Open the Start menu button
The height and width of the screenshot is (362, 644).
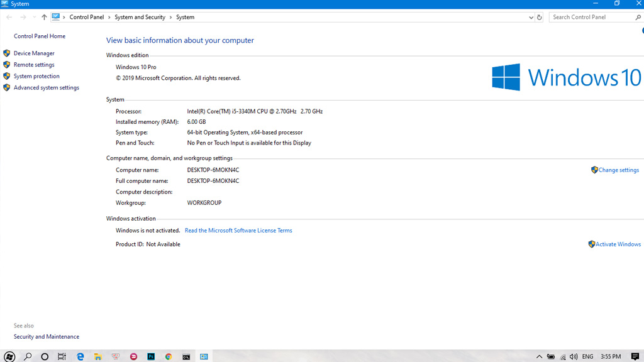[9, 356]
